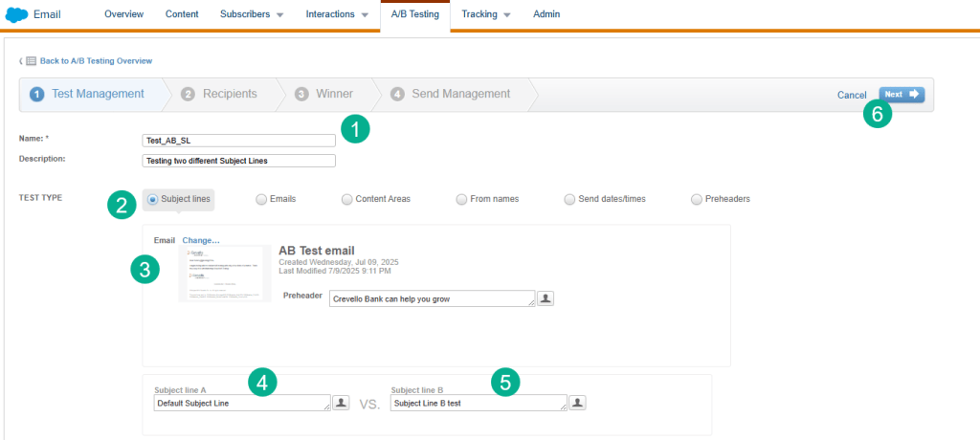The image size is (980, 440).
Task: Click personalization icon beside Subject line A
Action: point(341,403)
